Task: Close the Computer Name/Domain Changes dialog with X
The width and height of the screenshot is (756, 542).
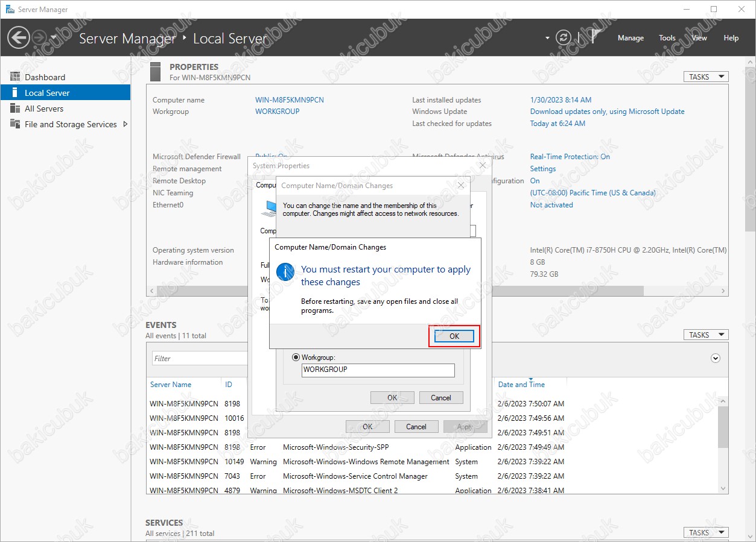Action: click(x=461, y=186)
